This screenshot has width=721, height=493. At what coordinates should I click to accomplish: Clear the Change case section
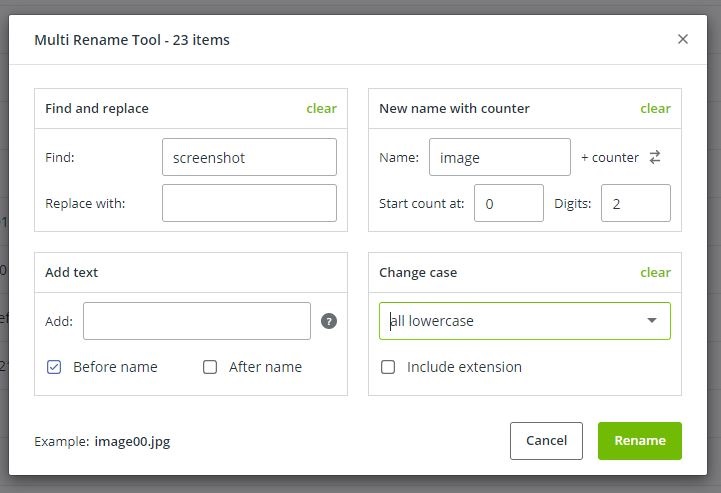click(x=655, y=272)
